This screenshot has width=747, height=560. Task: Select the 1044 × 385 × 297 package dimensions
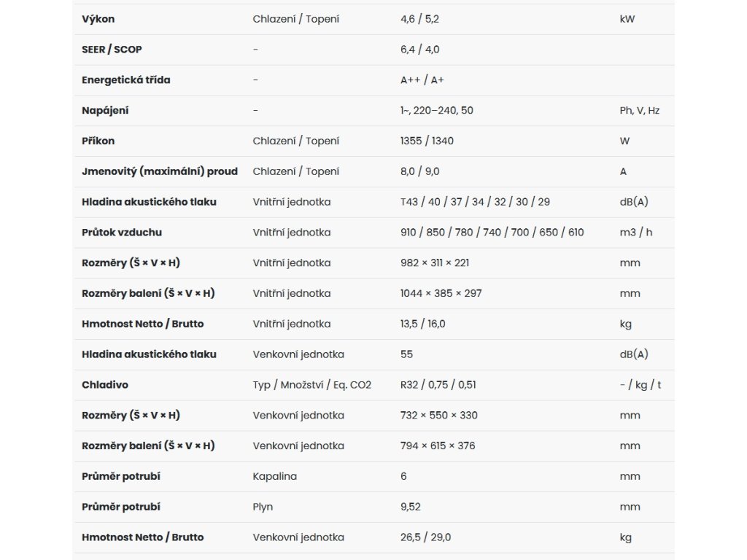click(441, 293)
